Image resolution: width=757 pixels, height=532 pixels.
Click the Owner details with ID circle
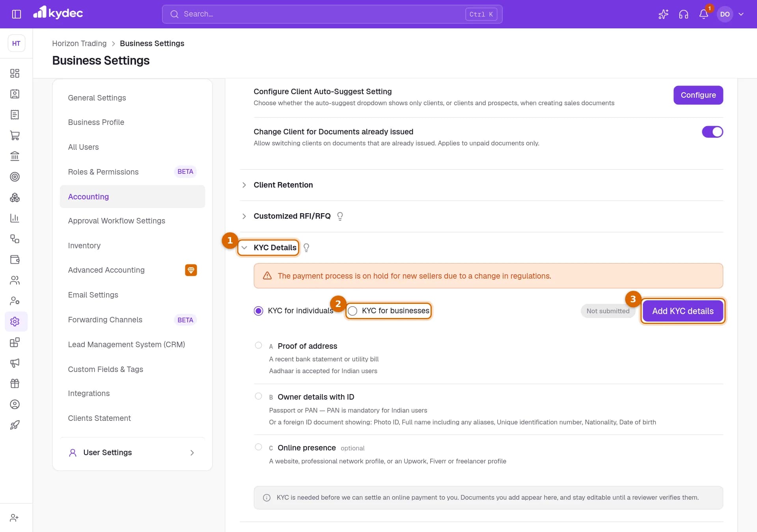coord(258,396)
